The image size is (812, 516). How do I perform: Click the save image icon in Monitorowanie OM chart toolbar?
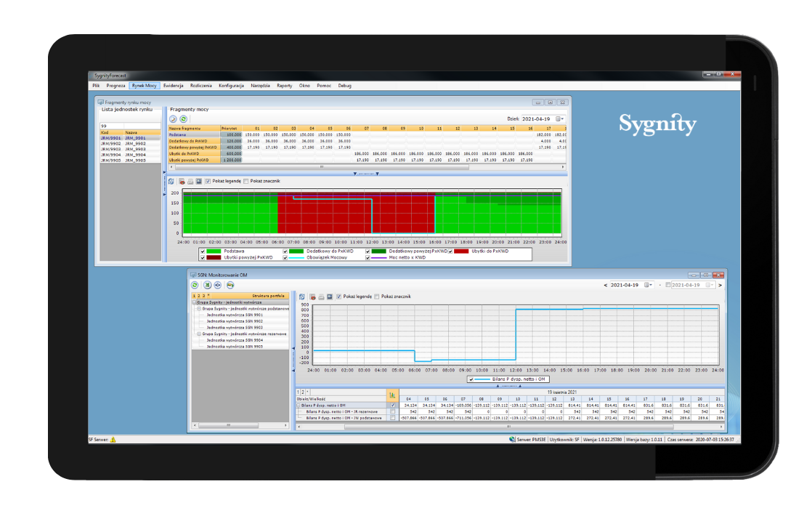[329, 297]
